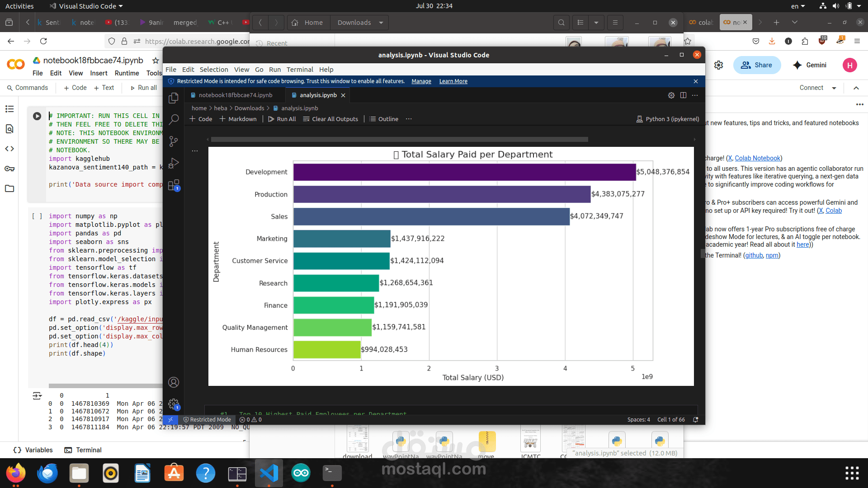868x488 pixels.
Task: Click the horizontal scrollbar above the chart
Action: [399, 140]
